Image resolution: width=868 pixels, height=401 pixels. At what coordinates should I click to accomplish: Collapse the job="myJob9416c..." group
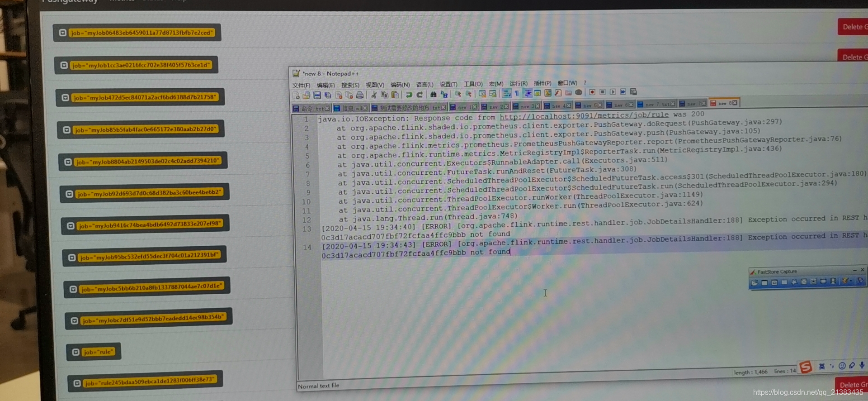click(x=71, y=225)
